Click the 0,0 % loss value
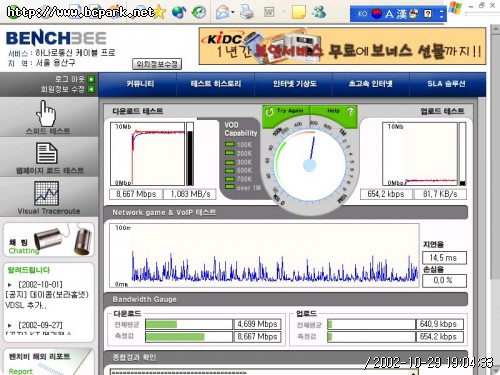500x375 pixels. [444, 281]
